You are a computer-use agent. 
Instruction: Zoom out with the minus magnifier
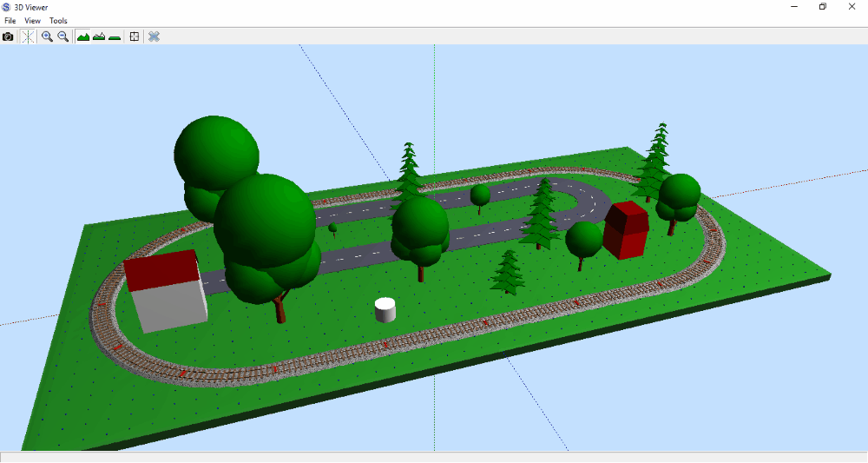[63, 36]
